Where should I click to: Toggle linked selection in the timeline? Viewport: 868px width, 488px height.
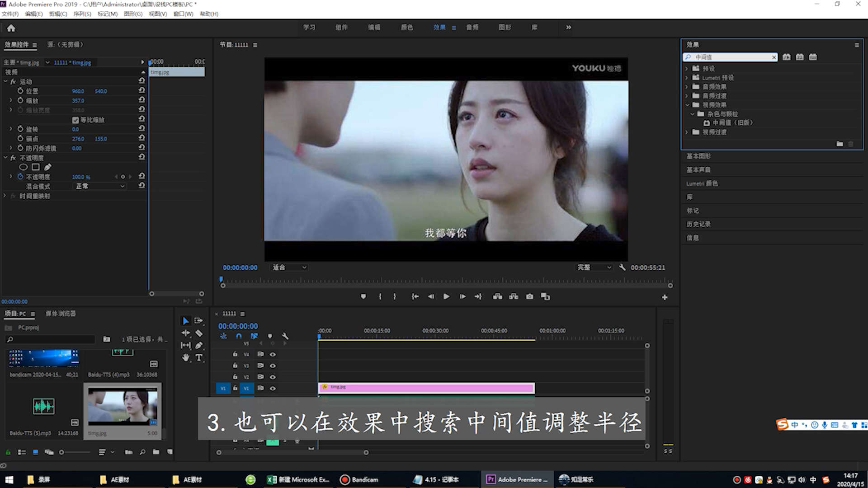pos(254,336)
